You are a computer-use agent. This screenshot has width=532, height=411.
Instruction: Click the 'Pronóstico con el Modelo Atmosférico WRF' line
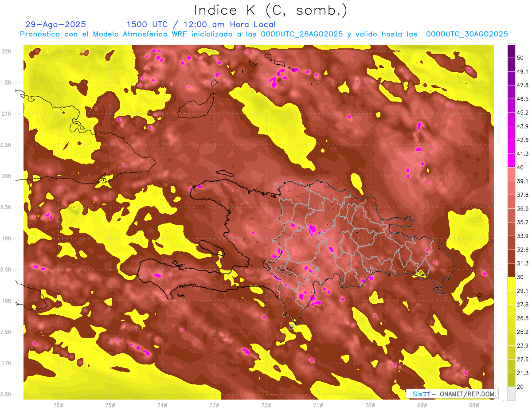pyautogui.click(x=263, y=34)
